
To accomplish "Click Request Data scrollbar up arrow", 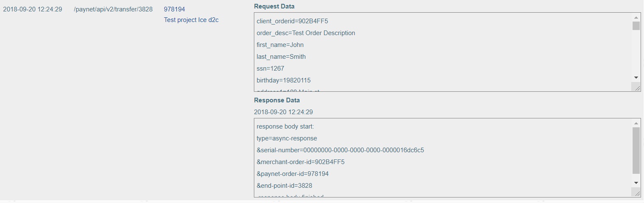I will (x=636, y=17).
